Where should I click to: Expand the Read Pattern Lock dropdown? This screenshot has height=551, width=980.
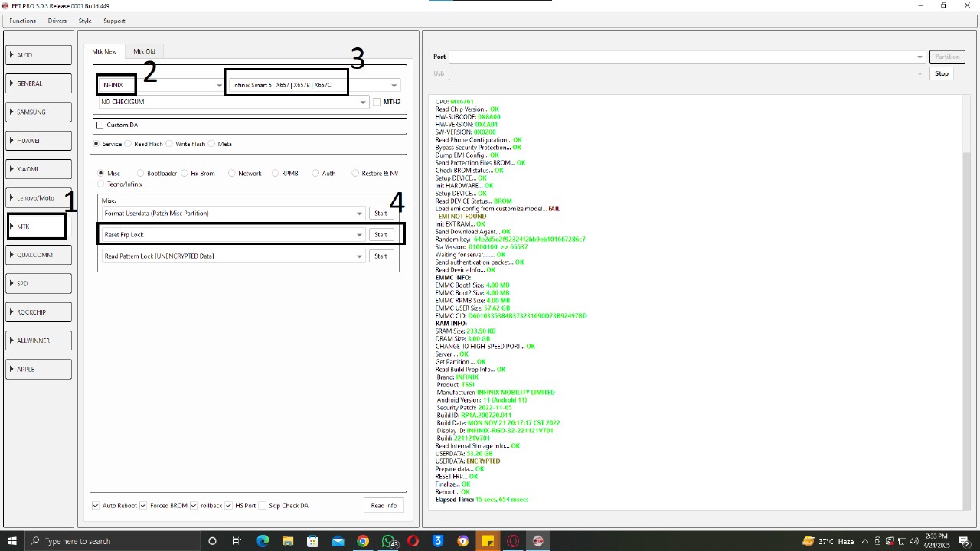(359, 256)
